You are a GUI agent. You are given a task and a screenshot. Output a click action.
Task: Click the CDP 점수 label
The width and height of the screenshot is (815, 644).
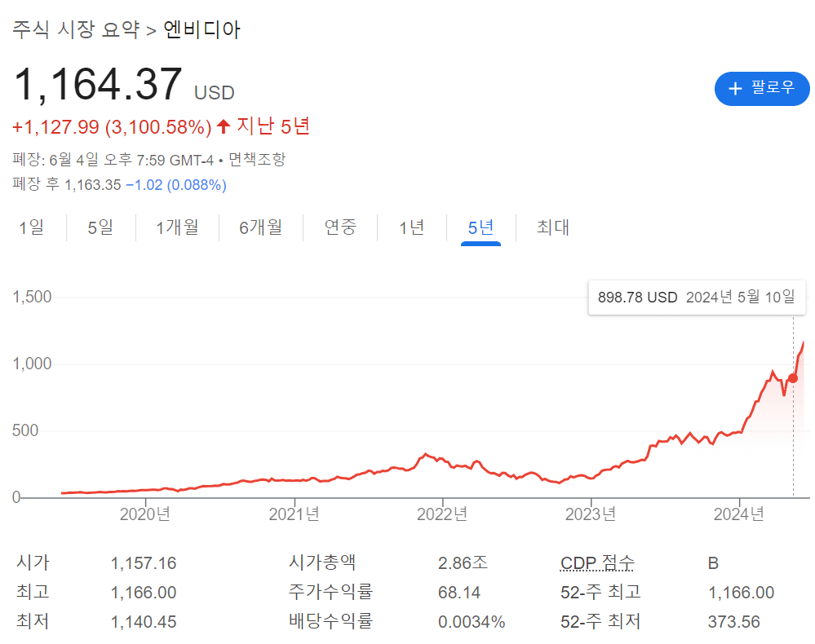pos(597,562)
